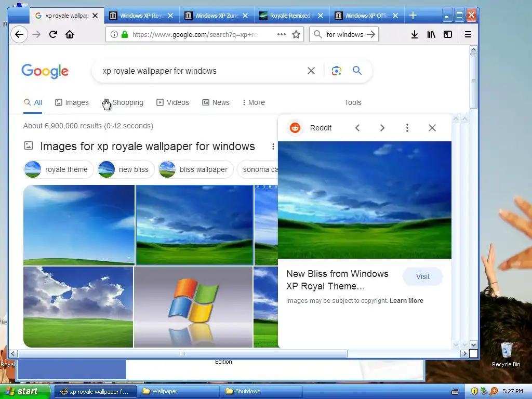The height and width of the screenshot is (399, 532).
Task: Open the Learn More copyright link
Action: point(406,301)
